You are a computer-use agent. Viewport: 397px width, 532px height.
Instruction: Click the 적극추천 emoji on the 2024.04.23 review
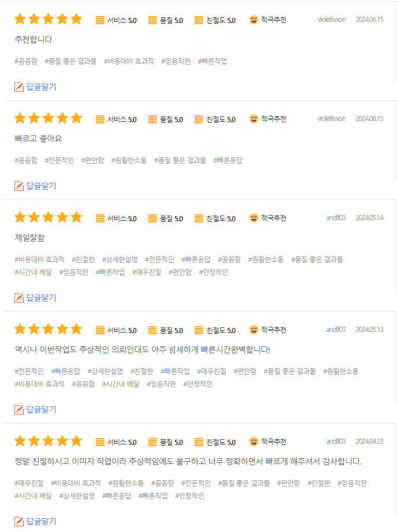(254, 442)
